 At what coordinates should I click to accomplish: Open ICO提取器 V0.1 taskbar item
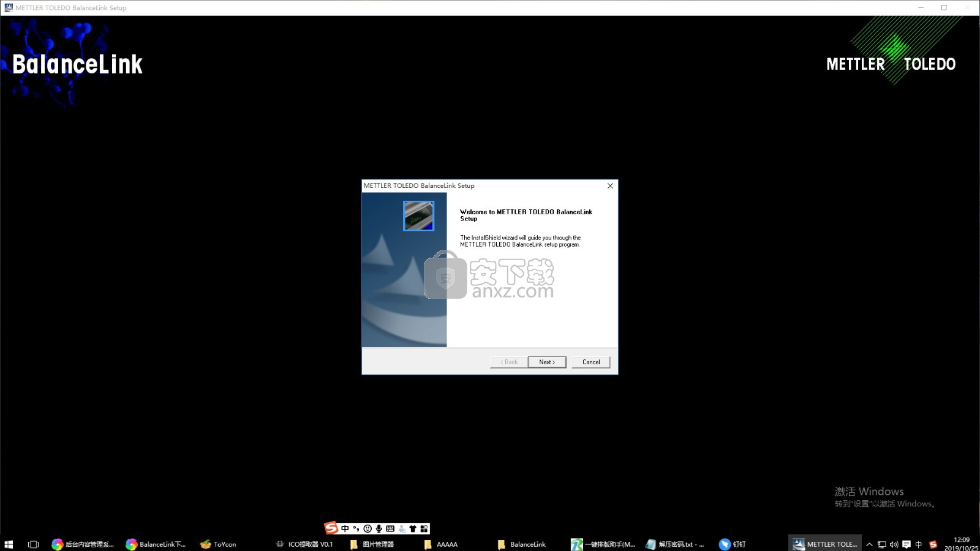(x=305, y=544)
